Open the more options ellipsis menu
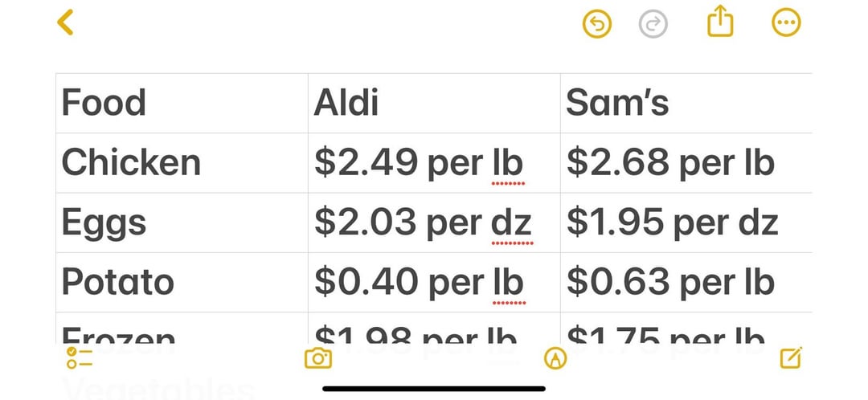The image size is (868, 400). click(x=786, y=23)
